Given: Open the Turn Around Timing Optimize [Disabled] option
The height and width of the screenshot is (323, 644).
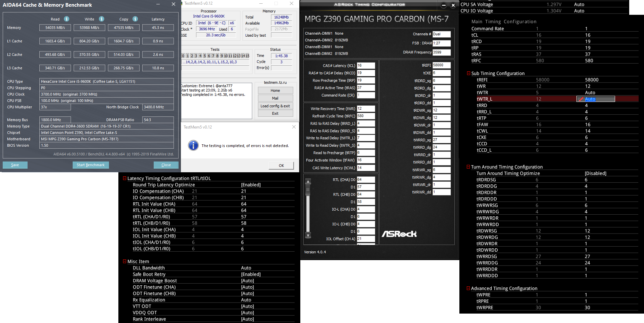Looking at the screenshot, I should pos(596,173).
